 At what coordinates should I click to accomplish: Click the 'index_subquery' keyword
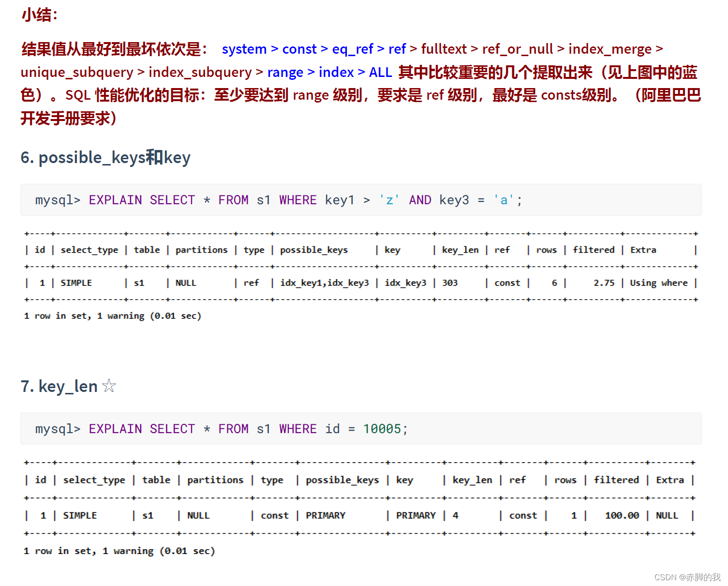(200, 73)
